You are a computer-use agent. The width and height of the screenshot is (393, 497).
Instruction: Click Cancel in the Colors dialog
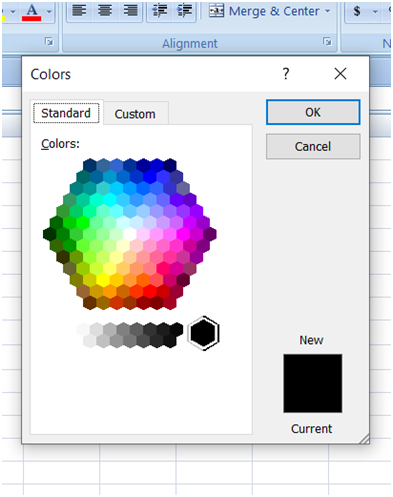tap(313, 146)
